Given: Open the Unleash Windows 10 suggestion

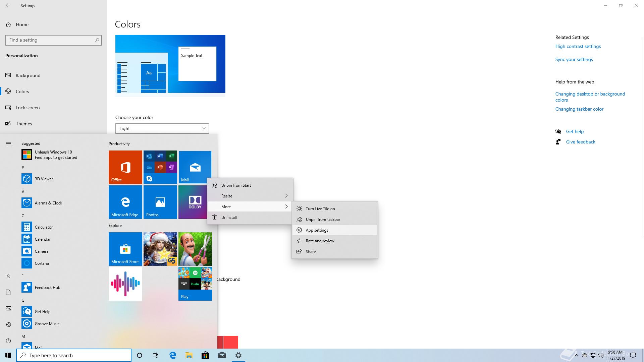Looking at the screenshot, I should (x=62, y=155).
